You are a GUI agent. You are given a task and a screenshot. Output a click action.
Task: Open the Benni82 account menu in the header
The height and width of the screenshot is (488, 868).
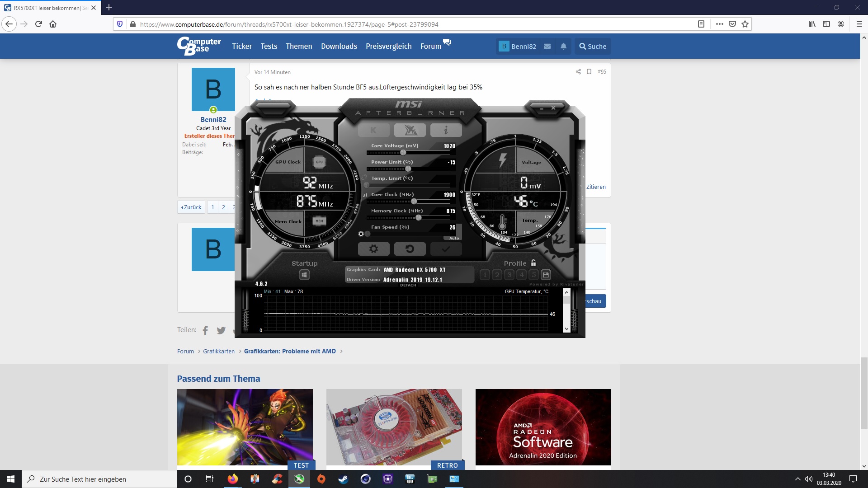tap(518, 46)
